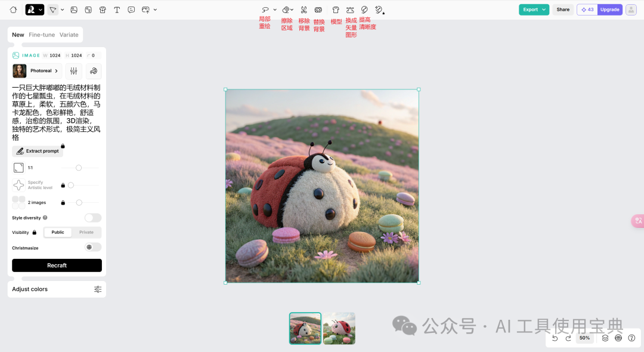
Task: Click the Recraft generate button
Action: 57,265
